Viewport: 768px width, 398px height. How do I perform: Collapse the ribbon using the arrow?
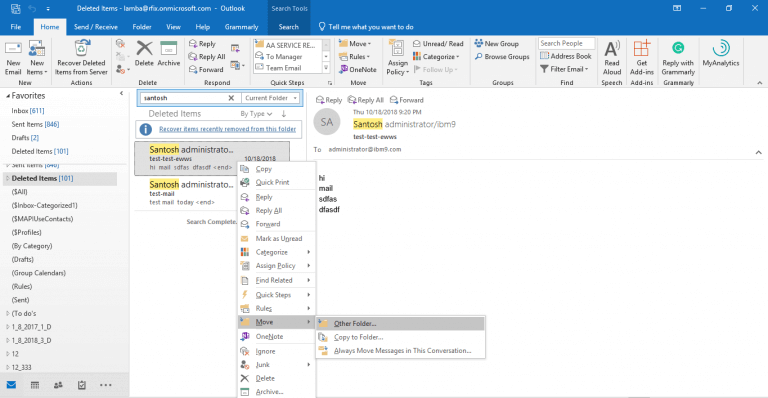tap(760, 83)
